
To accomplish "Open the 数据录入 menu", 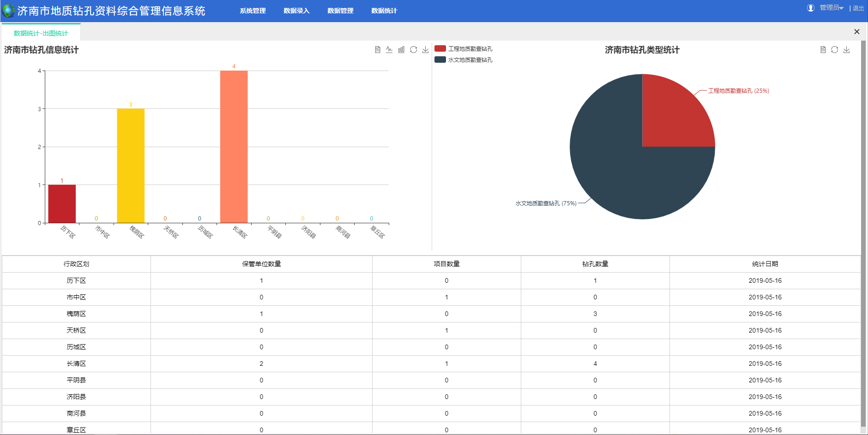I will click(x=296, y=11).
